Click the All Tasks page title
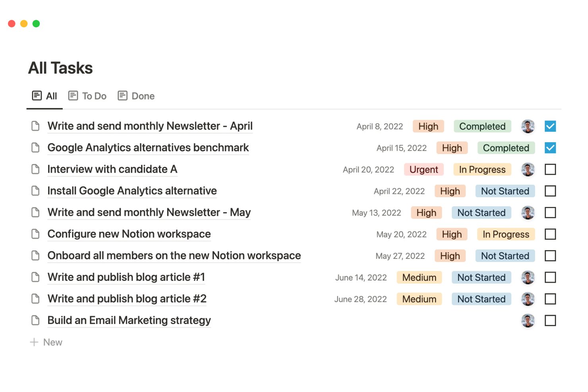 60,68
